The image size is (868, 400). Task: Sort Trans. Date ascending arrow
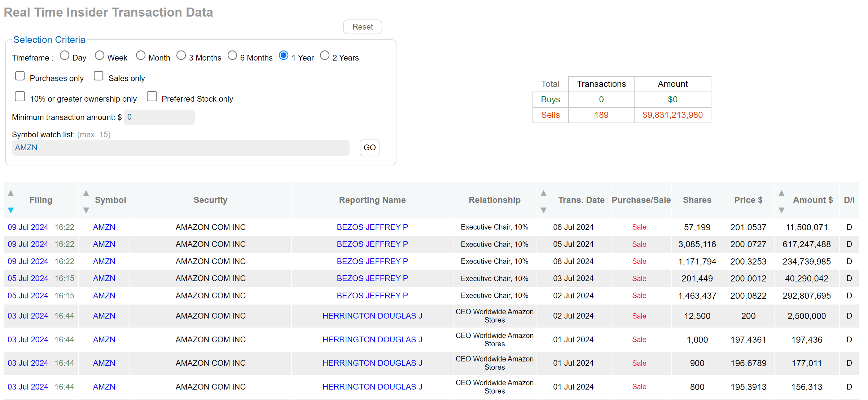pos(543,193)
